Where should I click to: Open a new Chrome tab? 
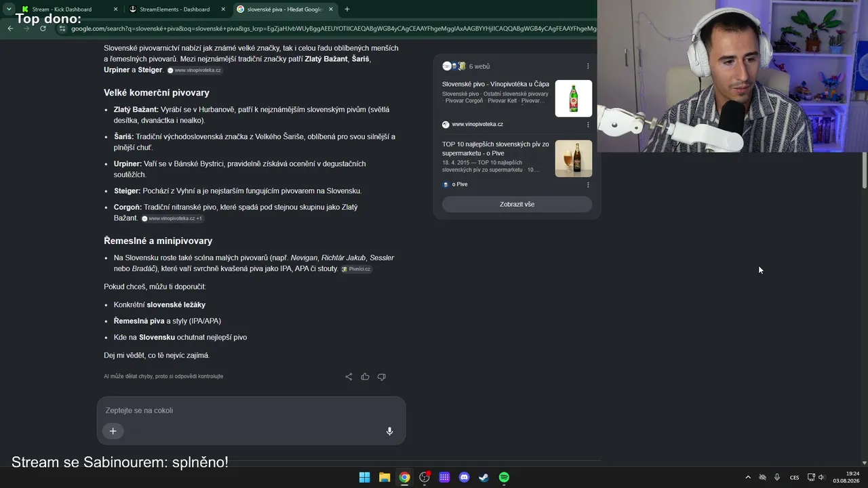[347, 9]
